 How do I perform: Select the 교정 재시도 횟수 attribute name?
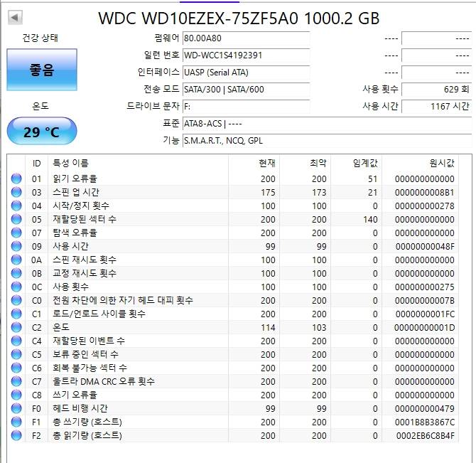(85, 273)
